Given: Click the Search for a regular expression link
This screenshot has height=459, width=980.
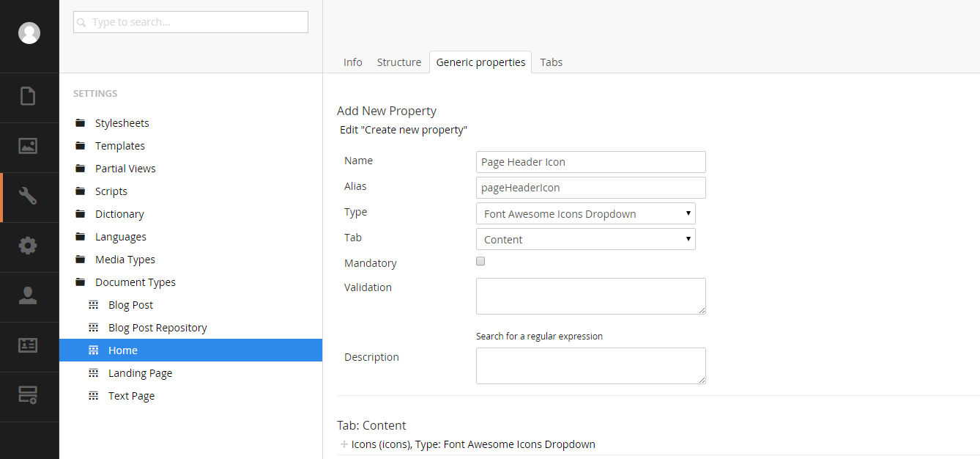Looking at the screenshot, I should [x=539, y=337].
